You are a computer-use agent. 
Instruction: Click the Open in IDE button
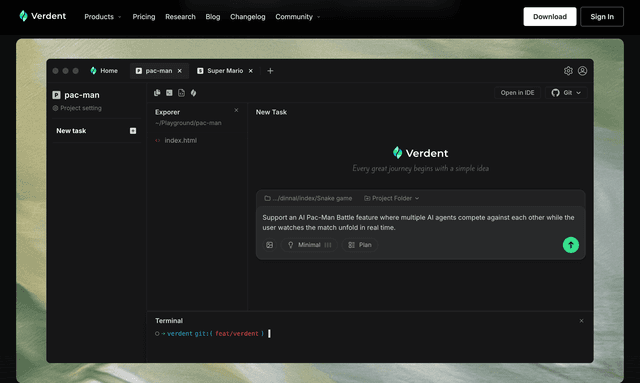click(x=517, y=93)
